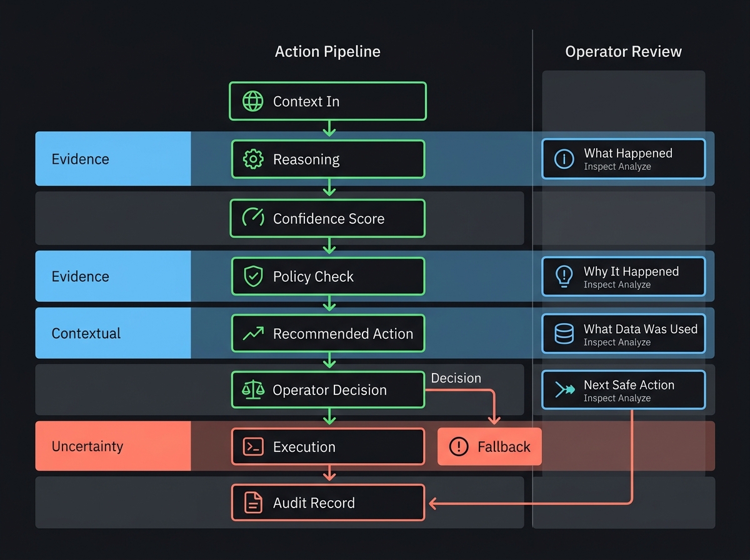Select the gear icon on the Reasoning step
The width and height of the screenshot is (750, 560).
pos(252,159)
